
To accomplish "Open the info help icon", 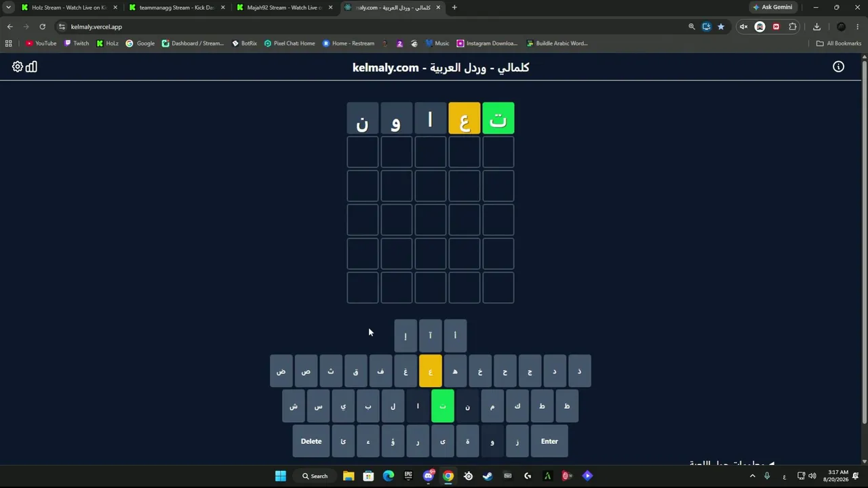I will point(839,66).
